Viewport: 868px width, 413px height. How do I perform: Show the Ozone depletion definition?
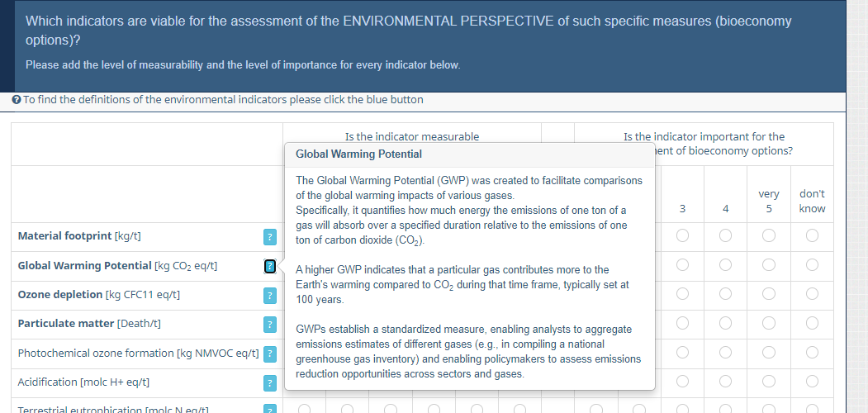269,296
